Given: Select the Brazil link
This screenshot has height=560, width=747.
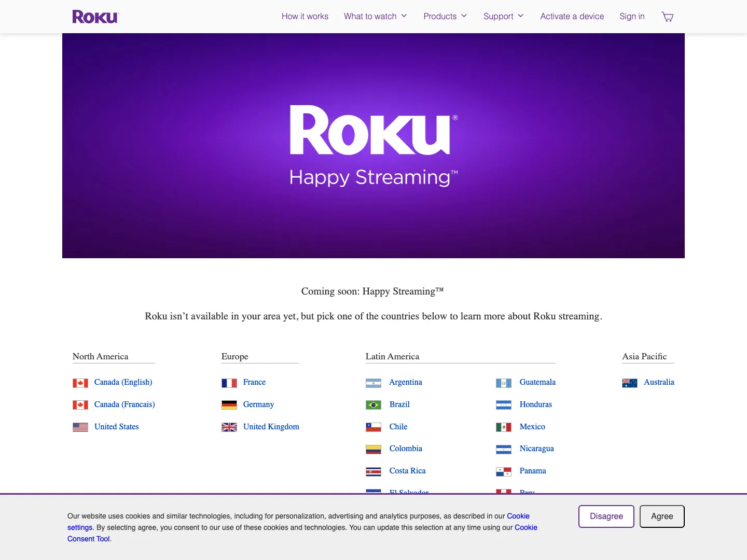Looking at the screenshot, I should pos(399,404).
